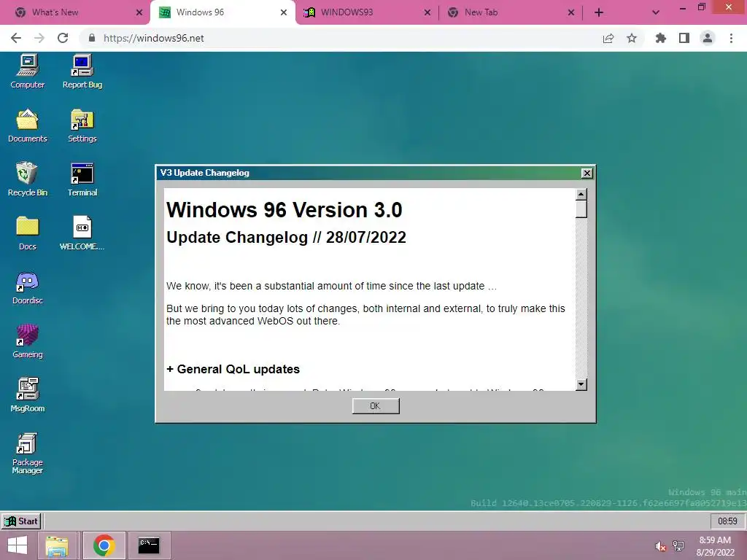
Task: Open the Windows Start menu on host taskbar
Action: pyautogui.click(x=18, y=545)
